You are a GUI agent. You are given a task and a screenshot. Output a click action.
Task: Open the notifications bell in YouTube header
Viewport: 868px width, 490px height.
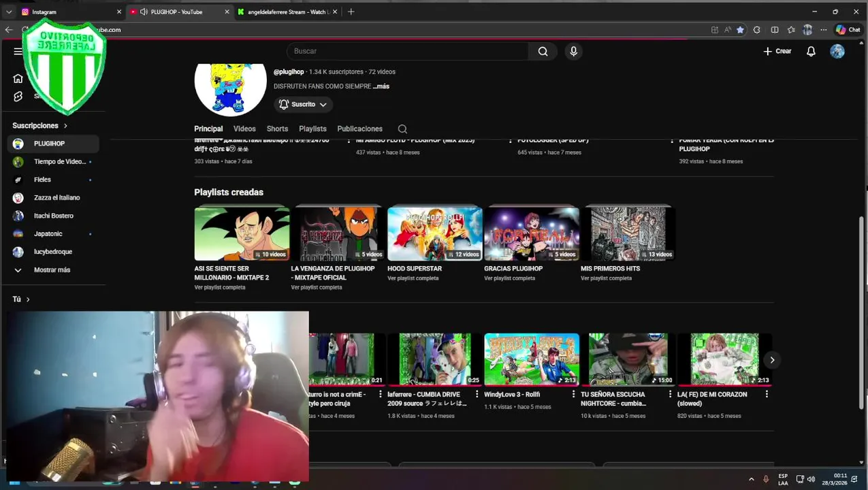click(x=811, y=51)
